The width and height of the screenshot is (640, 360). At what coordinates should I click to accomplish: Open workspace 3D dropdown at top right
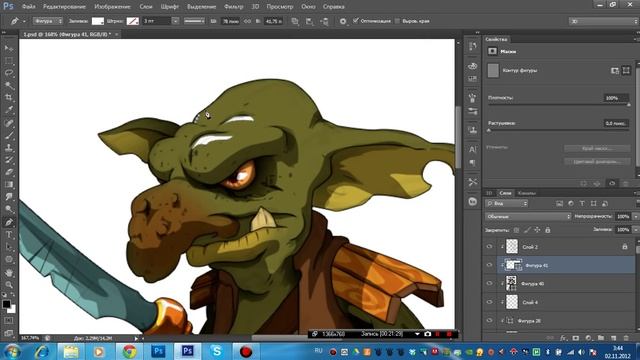point(604,21)
